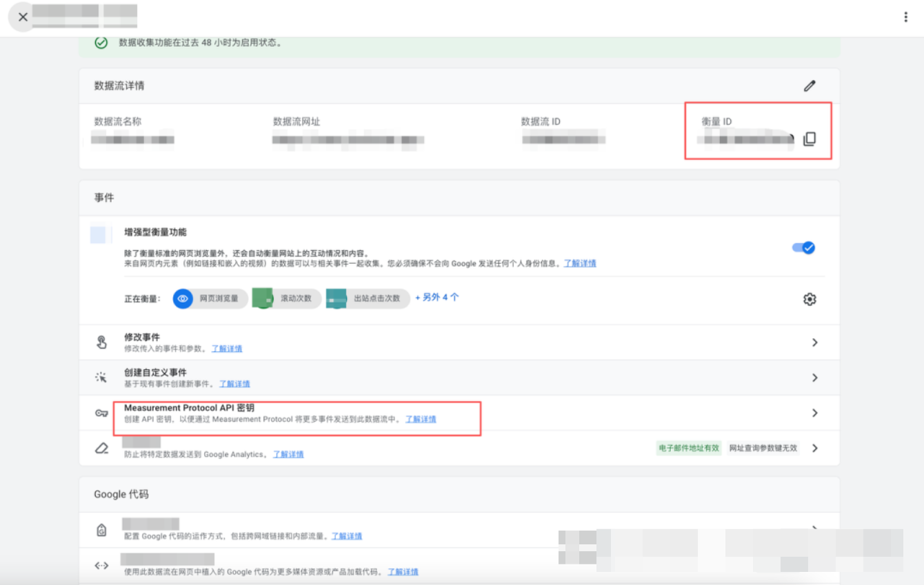Close the stream details panel
The width and height of the screenshot is (924, 585).
click(x=23, y=17)
